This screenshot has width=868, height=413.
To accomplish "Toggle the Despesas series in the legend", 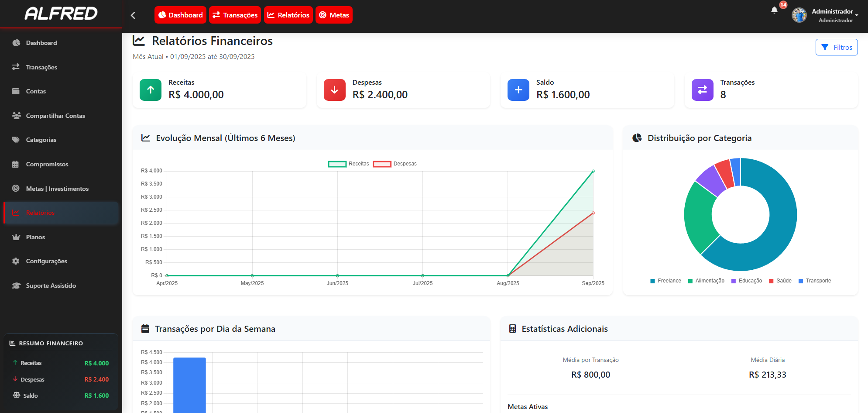I will coord(394,164).
